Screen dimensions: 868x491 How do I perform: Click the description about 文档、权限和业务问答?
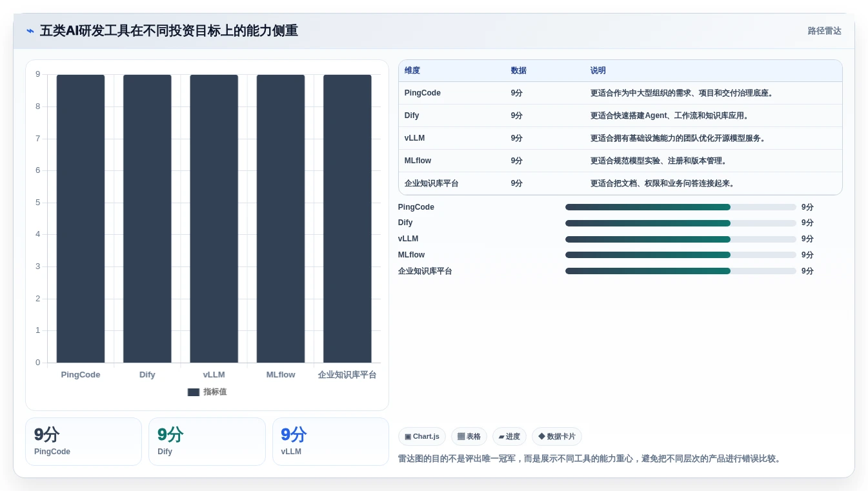coord(663,183)
